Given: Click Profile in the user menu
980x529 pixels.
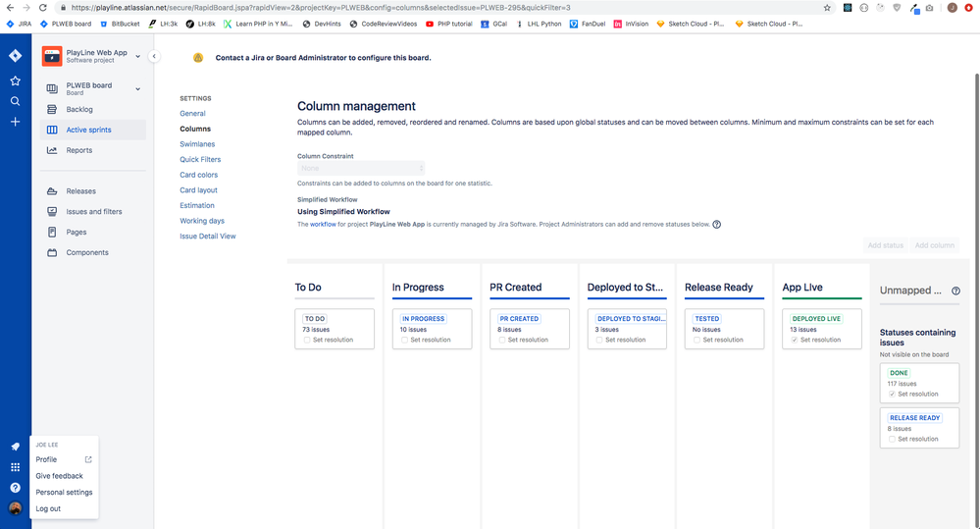Looking at the screenshot, I should (46, 459).
